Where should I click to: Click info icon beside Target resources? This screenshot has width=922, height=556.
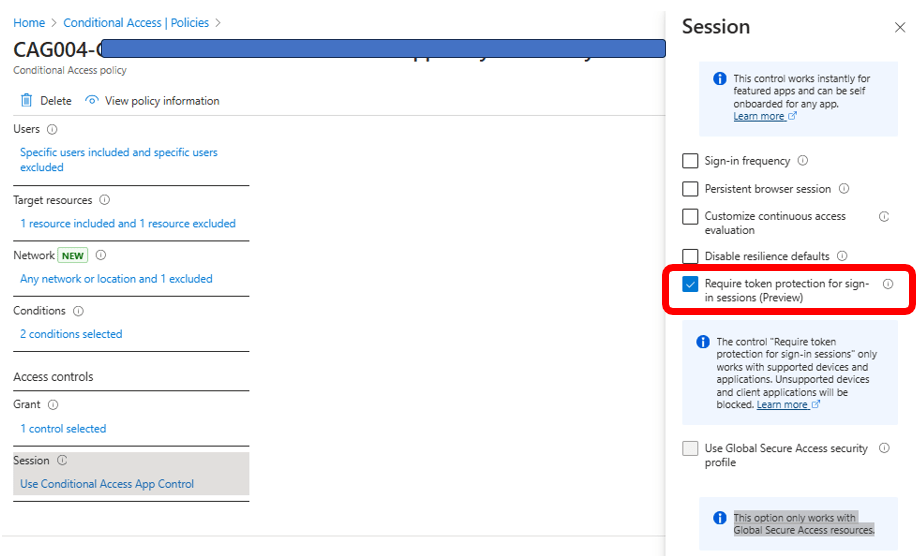(x=105, y=200)
